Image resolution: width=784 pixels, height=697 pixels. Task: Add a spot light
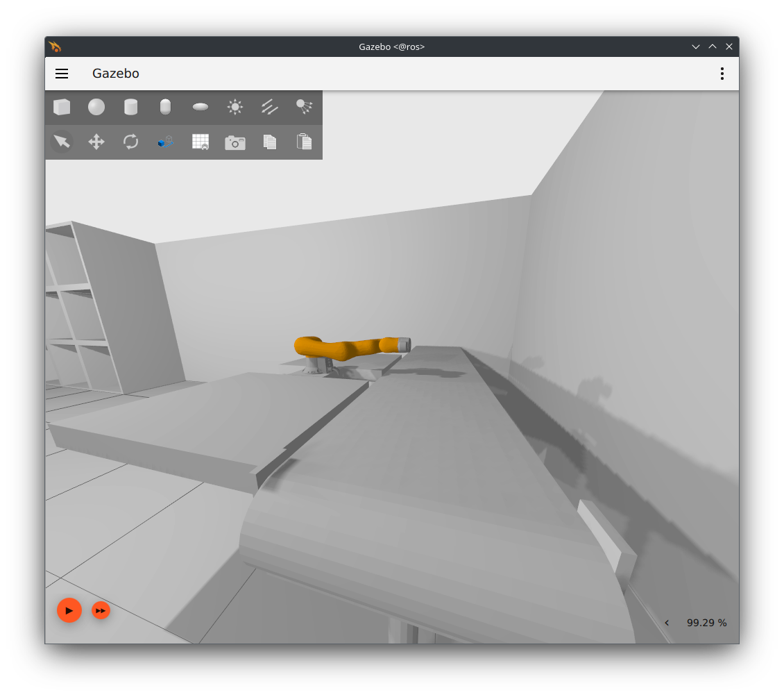304,107
